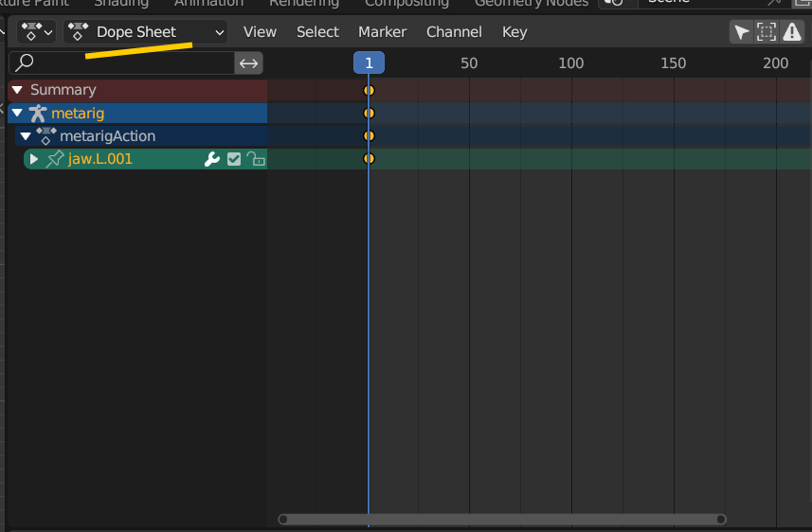This screenshot has width=812, height=532.
Task: Click the pin icon on jaw.L.001
Action: pyautogui.click(x=55, y=159)
